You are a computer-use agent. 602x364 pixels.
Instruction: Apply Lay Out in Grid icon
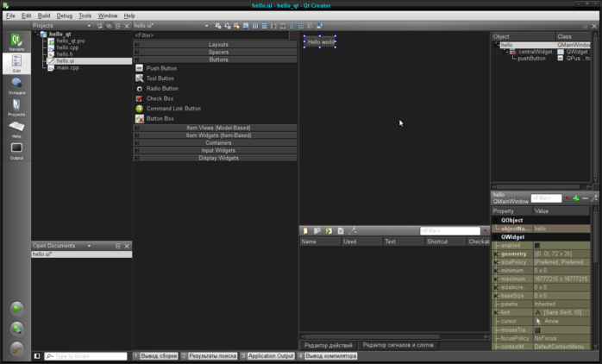click(301, 26)
